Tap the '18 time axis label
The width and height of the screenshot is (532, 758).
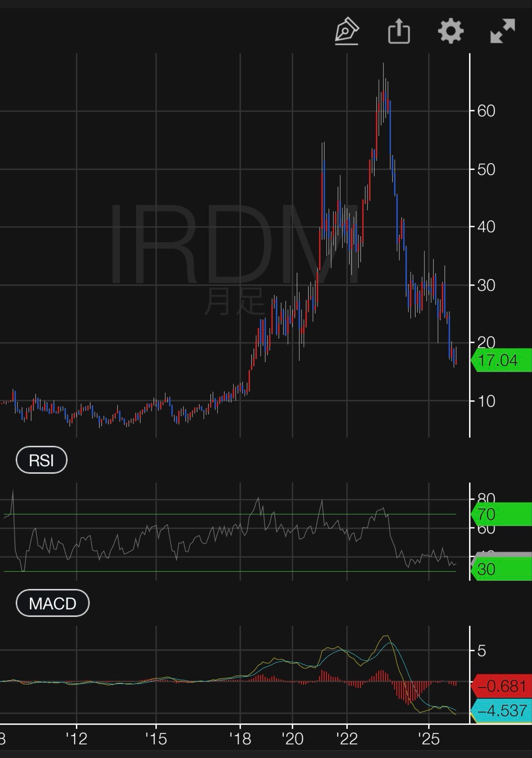(240, 739)
